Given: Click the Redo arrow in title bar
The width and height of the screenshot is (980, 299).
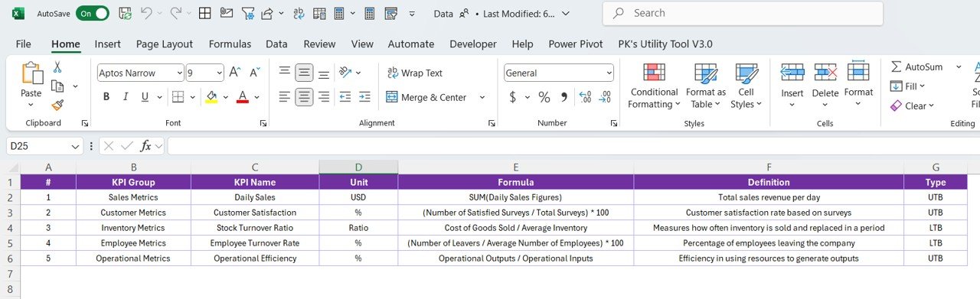Looking at the screenshot, I should tap(175, 13).
